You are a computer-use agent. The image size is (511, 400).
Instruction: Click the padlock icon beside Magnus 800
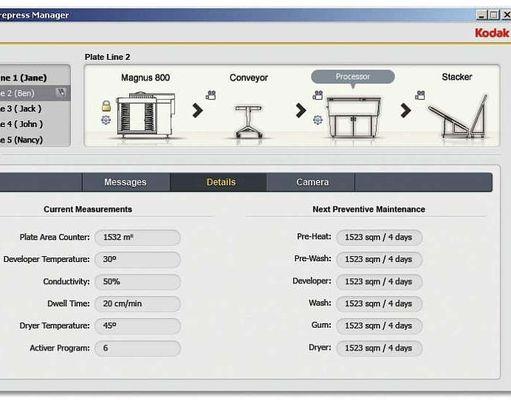[106, 106]
